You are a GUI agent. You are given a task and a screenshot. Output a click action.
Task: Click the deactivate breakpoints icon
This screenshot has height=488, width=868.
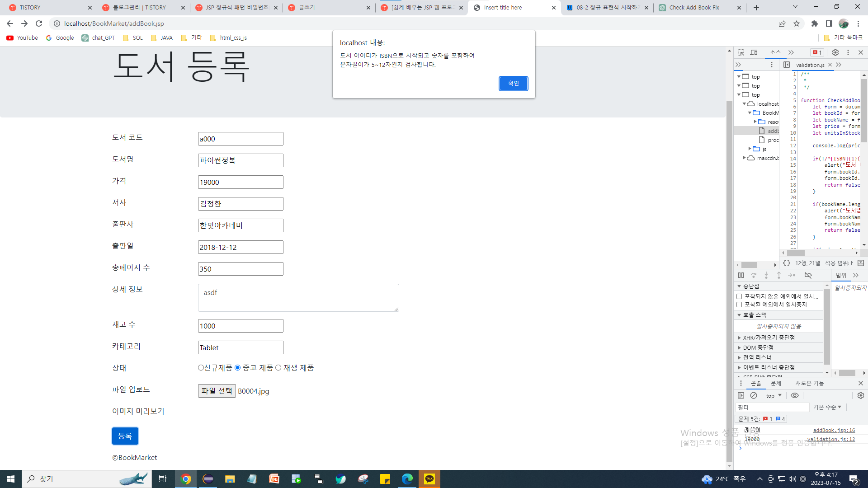808,275
